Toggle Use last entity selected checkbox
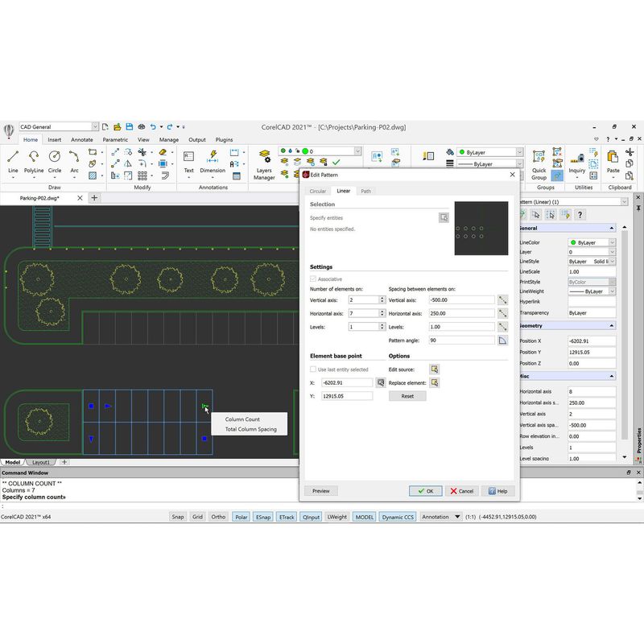Viewport: 644px width, 644px height. [x=313, y=369]
